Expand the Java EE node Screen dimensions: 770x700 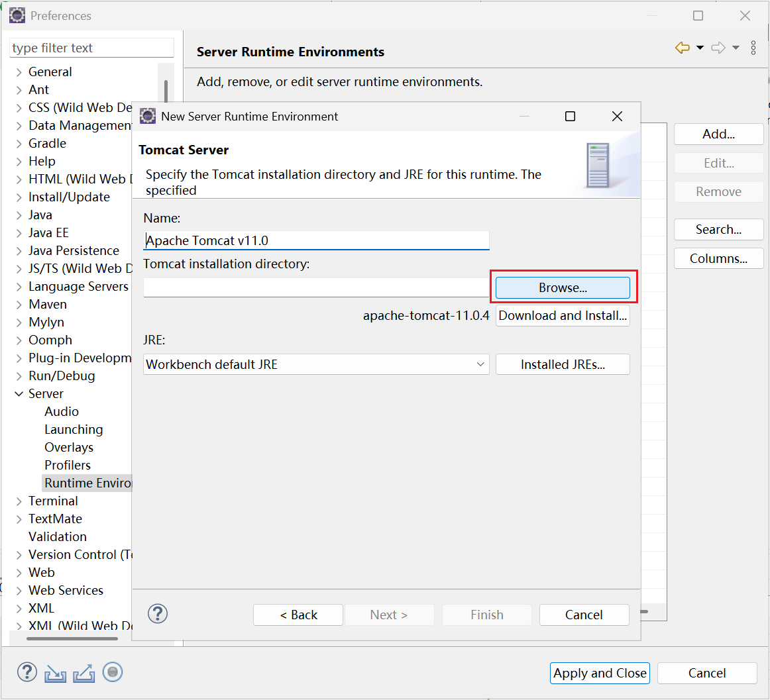[x=19, y=232]
